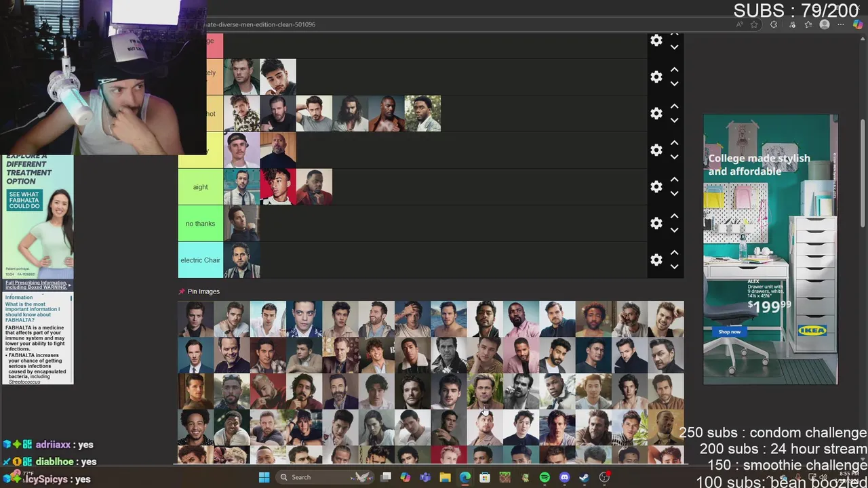Open settings gear for the hot tier
The width and height of the screenshot is (868, 488).
pyautogui.click(x=656, y=113)
